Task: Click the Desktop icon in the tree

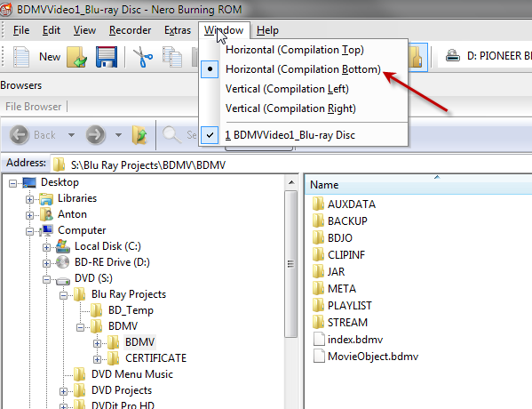Action: pos(29,183)
